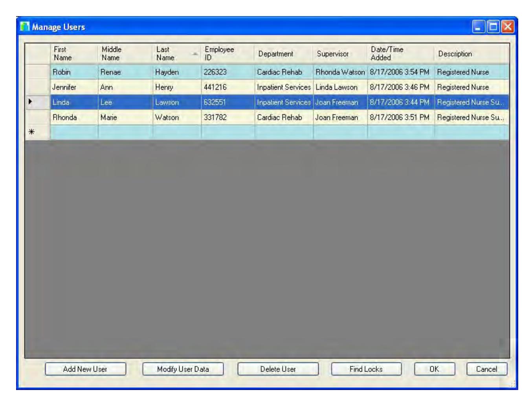Select the last name cell 'Lawson'
The image size is (532, 403).
click(x=177, y=102)
